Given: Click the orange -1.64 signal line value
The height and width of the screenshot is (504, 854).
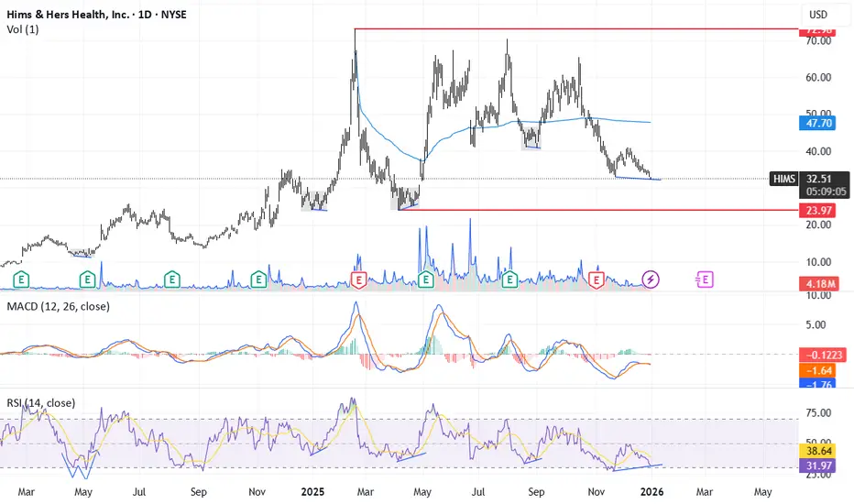Looking at the screenshot, I should click(x=817, y=370).
